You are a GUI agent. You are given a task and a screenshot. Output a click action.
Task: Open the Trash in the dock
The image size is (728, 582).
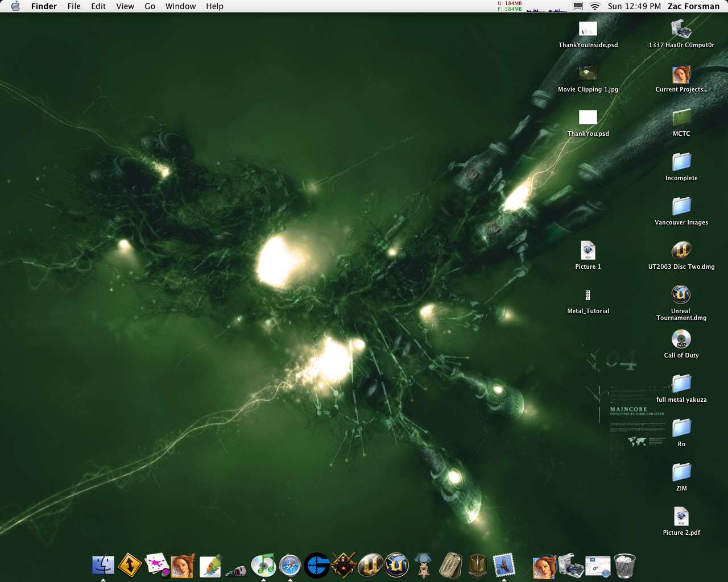pyautogui.click(x=624, y=565)
